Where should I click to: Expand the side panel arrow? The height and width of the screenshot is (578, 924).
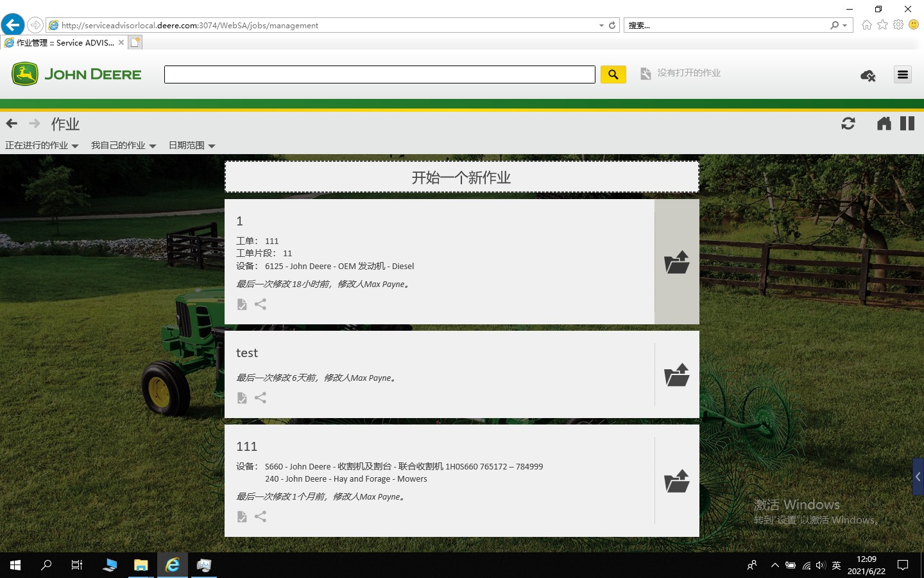pos(918,477)
